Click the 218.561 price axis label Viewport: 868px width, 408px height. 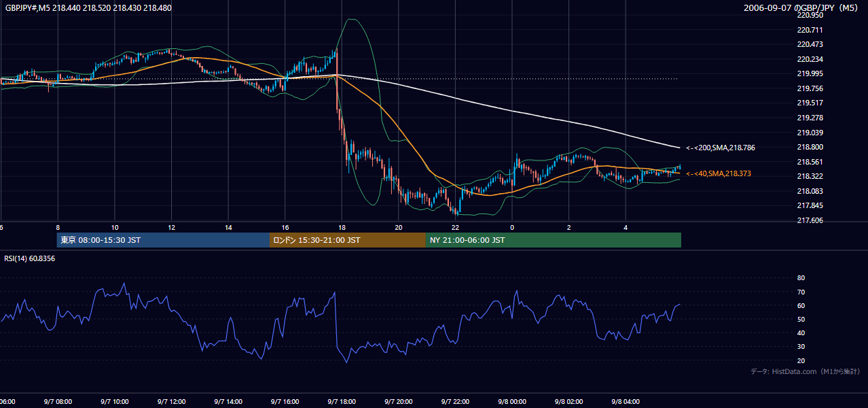click(x=810, y=162)
